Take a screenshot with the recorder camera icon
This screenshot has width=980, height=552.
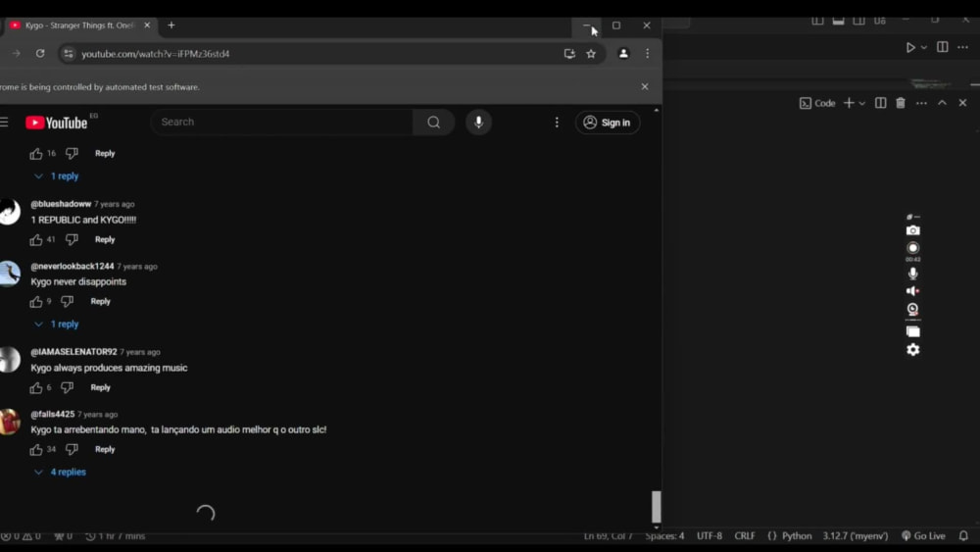pos(913,230)
